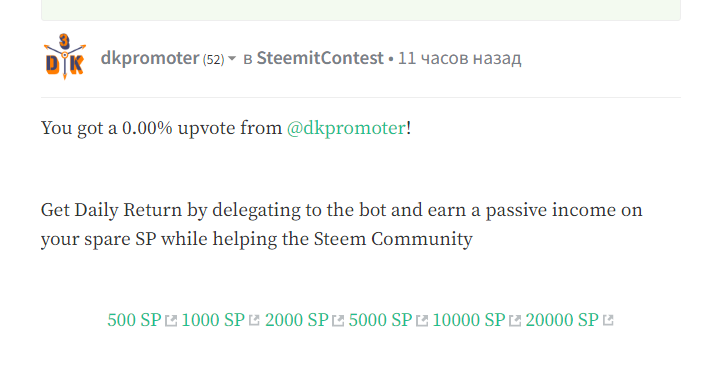Expand the dropdown arrow next to dkpromoter

(x=232, y=59)
